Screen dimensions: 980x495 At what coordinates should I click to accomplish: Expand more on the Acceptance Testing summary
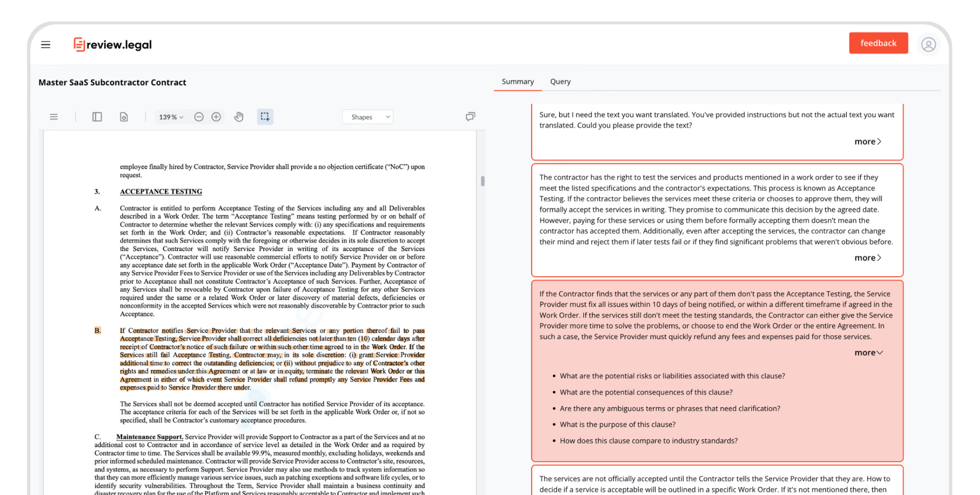pyautogui.click(x=868, y=258)
